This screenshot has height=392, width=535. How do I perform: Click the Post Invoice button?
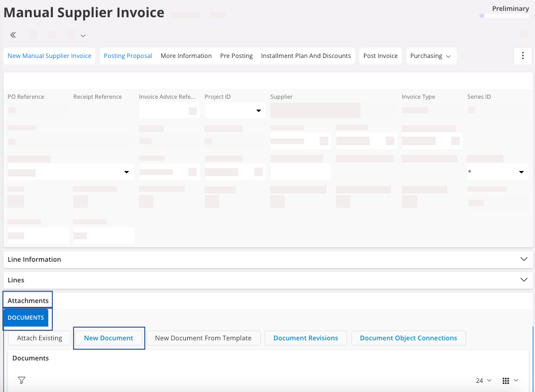coord(380,56)
